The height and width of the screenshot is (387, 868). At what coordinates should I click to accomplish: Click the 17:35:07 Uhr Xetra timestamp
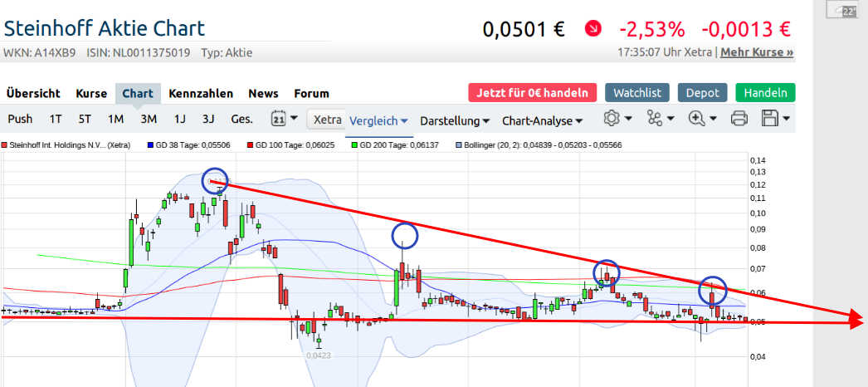[x=665, y=52]
